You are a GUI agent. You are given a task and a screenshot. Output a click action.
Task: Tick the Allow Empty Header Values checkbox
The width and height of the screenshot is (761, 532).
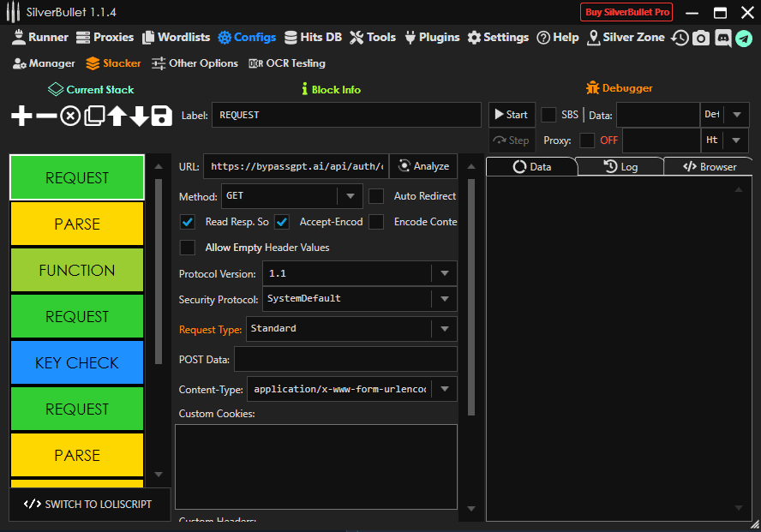pyautogui.click(x=188, y=248)
